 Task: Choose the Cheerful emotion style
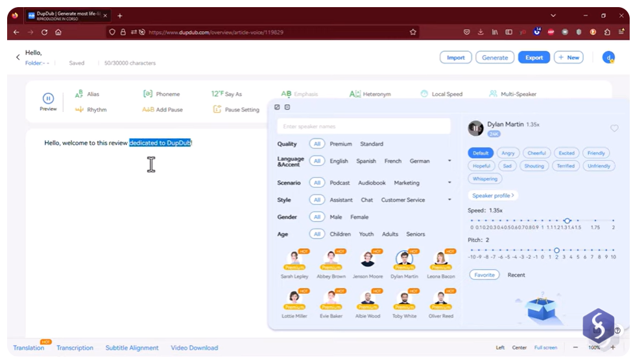pos(536,153)
